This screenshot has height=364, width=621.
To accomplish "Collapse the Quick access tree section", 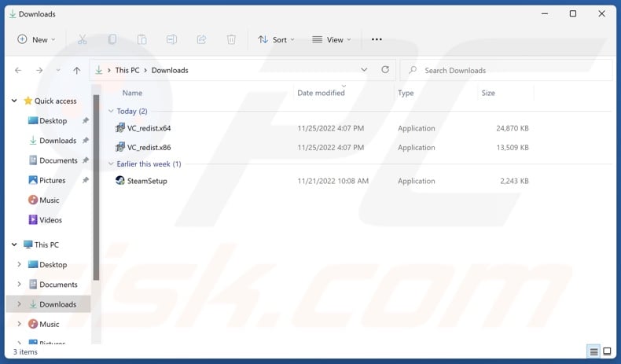I will 14,101.
